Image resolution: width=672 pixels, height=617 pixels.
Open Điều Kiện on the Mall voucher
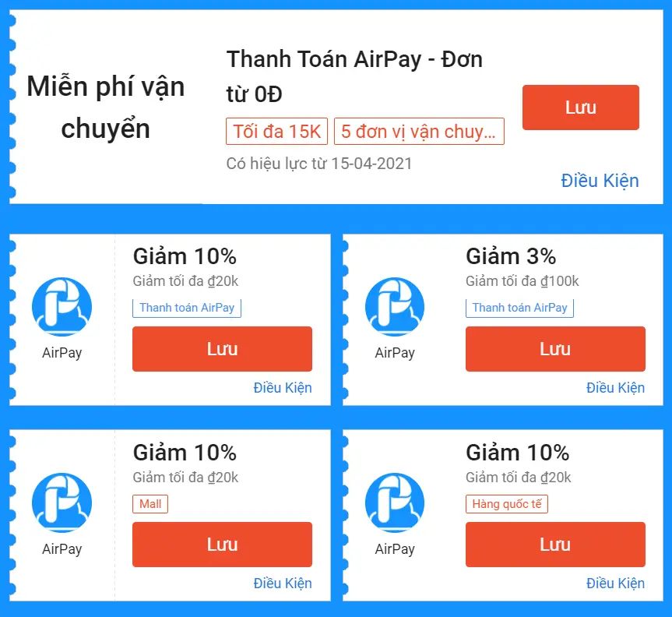283,583
